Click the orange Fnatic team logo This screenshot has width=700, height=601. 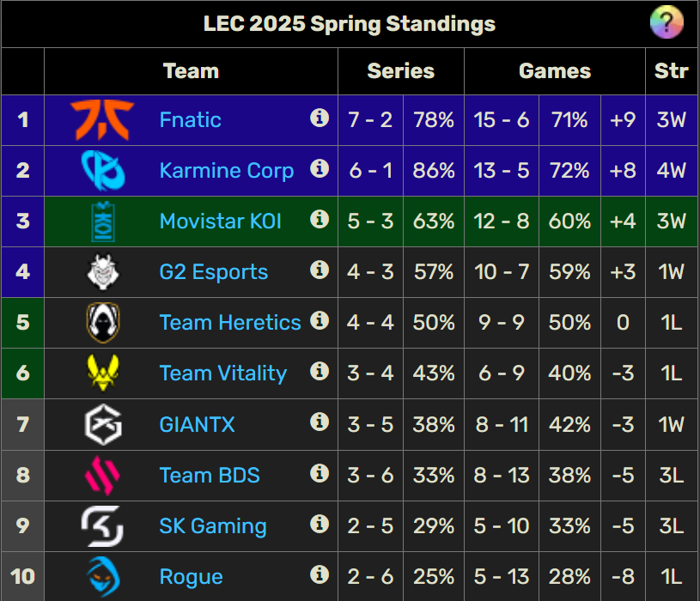coord(102,119)
